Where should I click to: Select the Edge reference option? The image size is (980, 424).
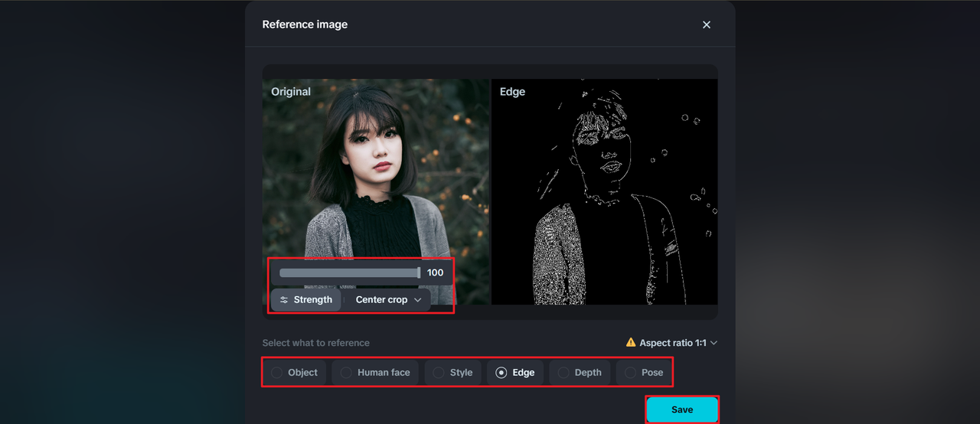(515, 373)
